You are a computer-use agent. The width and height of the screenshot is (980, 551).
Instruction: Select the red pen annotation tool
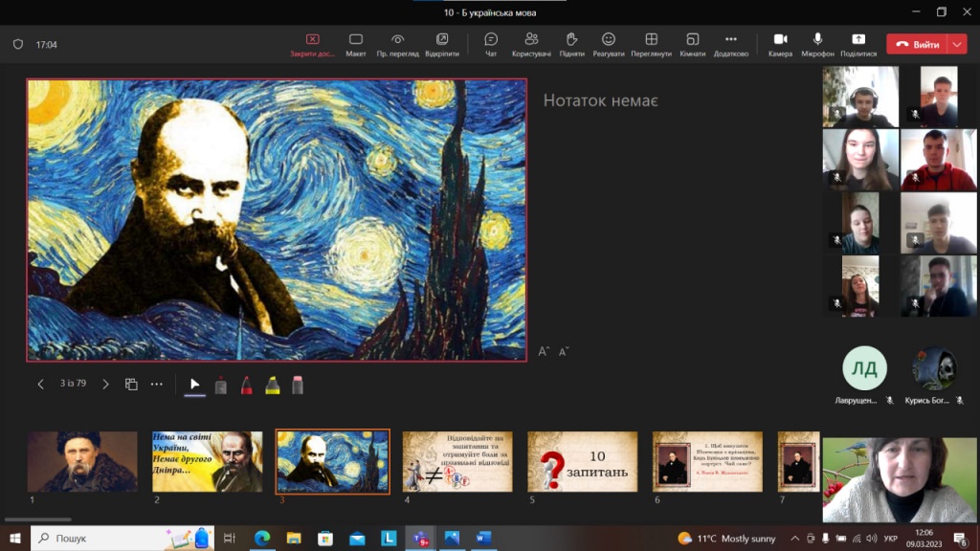click(x=246, y=385)
